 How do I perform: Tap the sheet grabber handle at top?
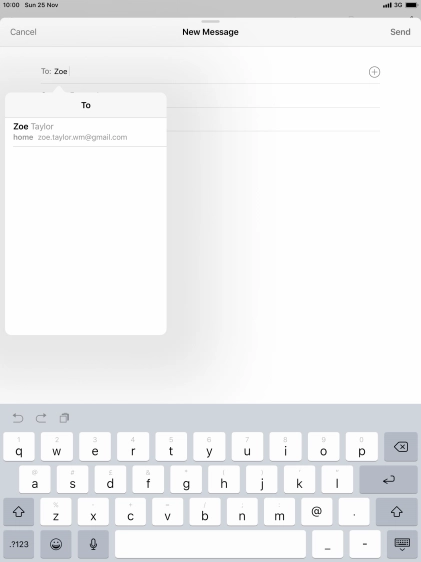210,22
